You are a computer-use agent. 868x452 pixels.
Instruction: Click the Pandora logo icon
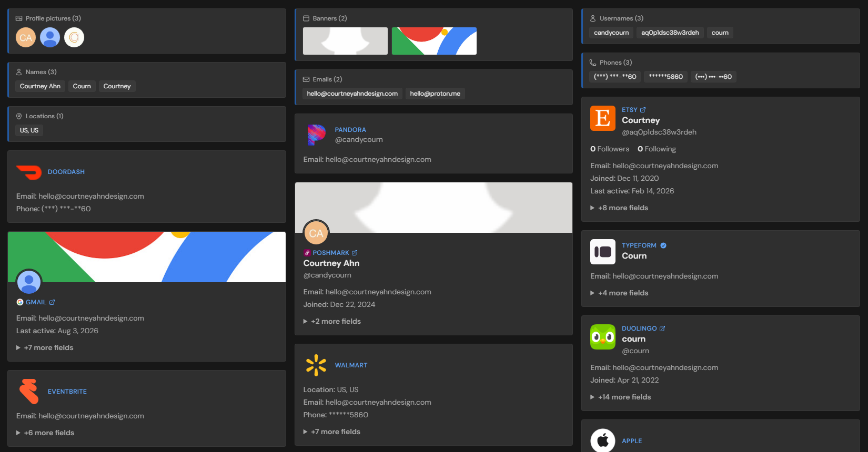click(316, 135)
